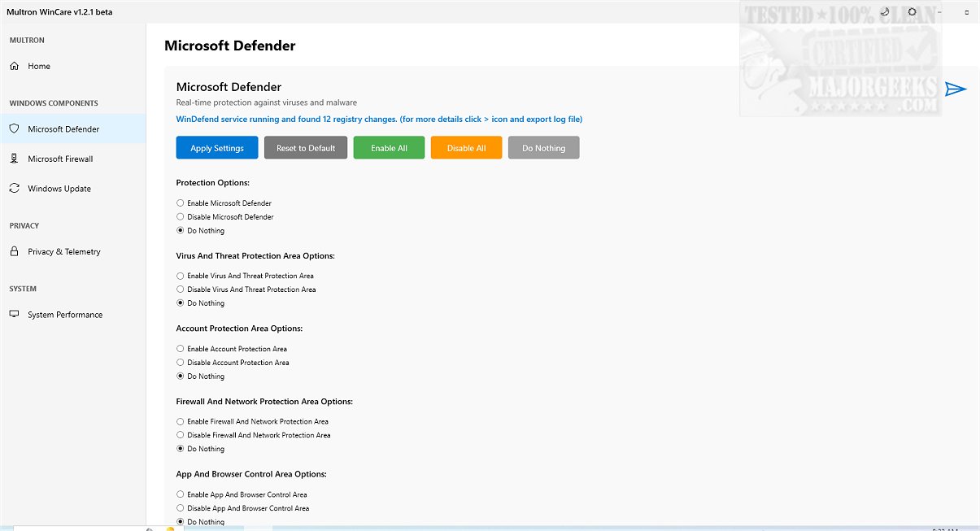This screenshot has width=980, height=531.
Task: Click the blue arrow icon for details
Action: coord(956,89)
